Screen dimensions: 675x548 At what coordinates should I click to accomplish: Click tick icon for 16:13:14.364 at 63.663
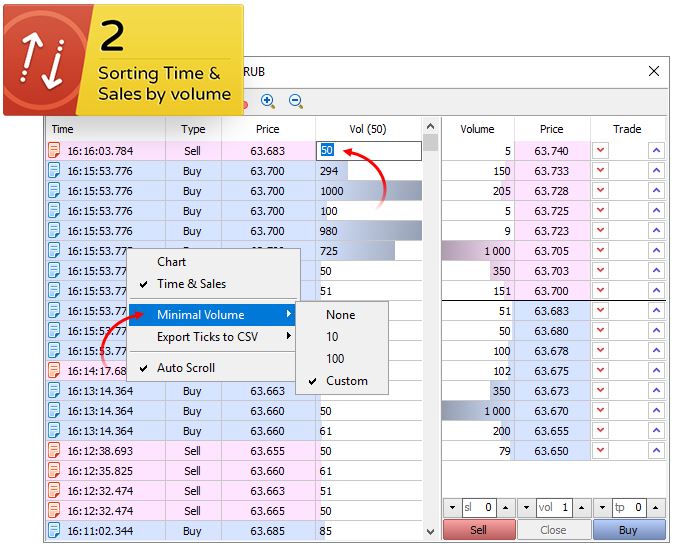[x=54, y=390]
